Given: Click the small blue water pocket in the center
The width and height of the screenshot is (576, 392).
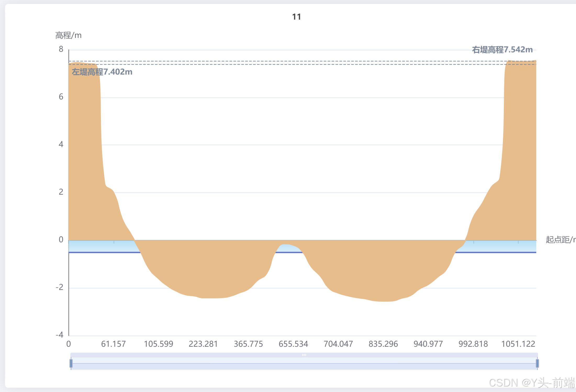Looking at the screenshot, I should click(x=288, y=248).
